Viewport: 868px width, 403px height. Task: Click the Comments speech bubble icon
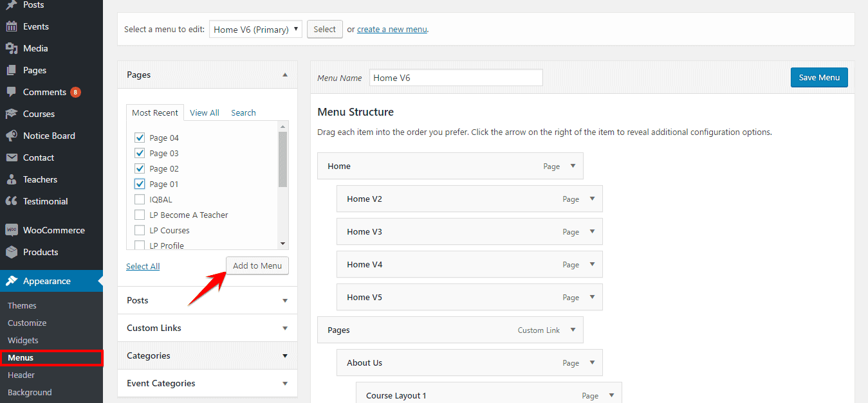(11, 92)
